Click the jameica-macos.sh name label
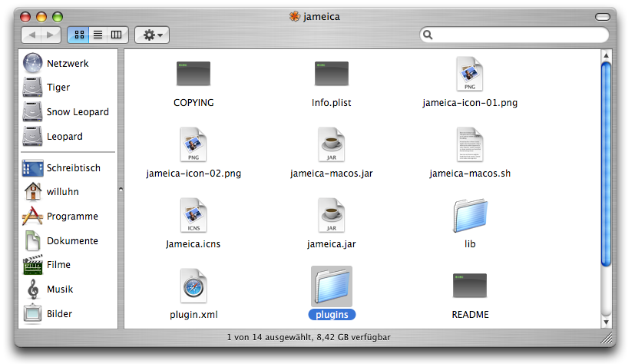Viewport: 635px width, 364px height. [x=470, y=174]
